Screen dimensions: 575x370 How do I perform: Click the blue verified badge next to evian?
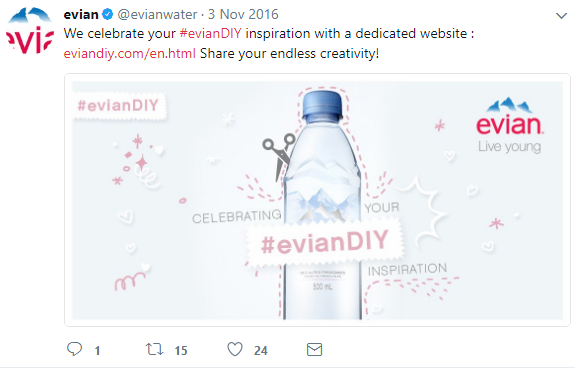point(107,14)
